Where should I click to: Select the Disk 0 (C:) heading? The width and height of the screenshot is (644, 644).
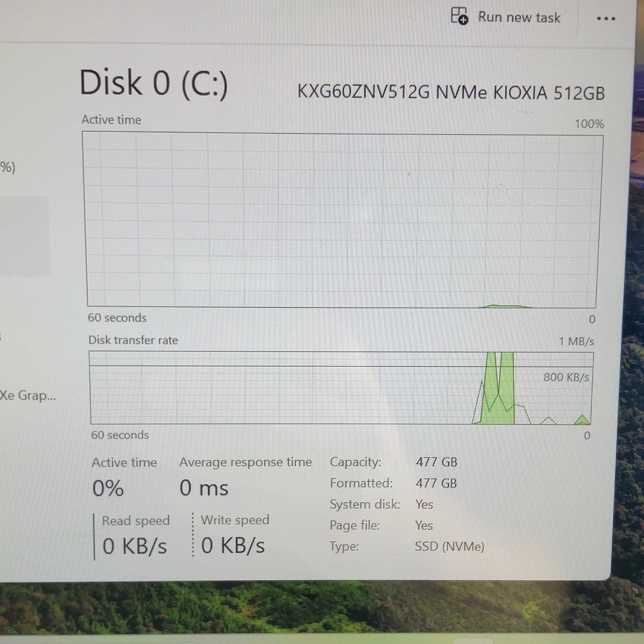click(x=153, y=83)
